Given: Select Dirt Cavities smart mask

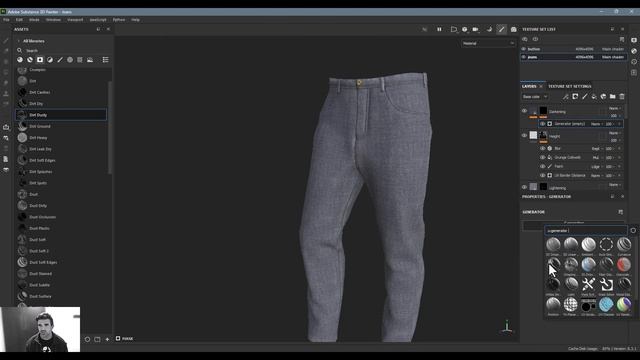Looking at the screenshot, I should click(x=61, y=92).
